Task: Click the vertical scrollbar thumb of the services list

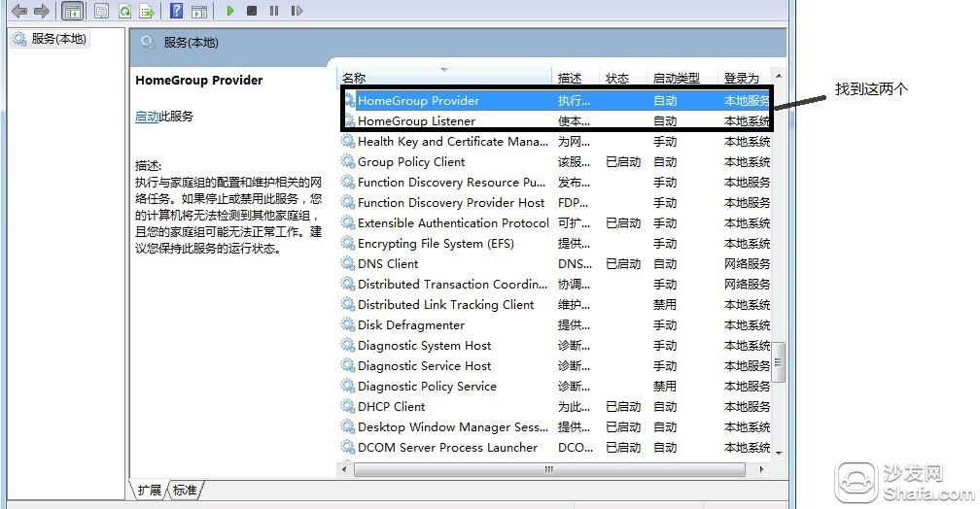Action: pyautogui.click(x=779, y=361)
